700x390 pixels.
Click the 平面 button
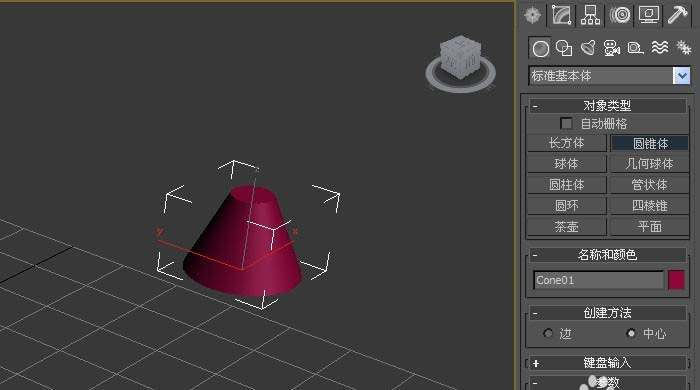650,227
